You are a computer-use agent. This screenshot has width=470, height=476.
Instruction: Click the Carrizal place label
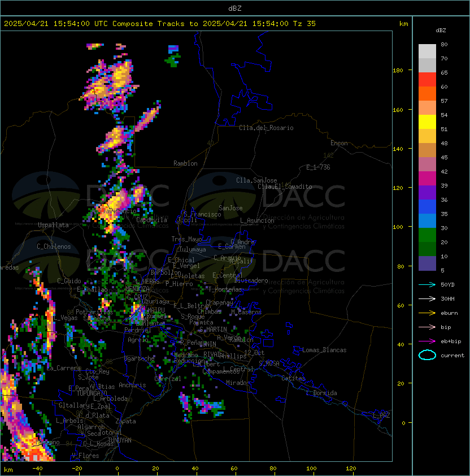(168, 379)
